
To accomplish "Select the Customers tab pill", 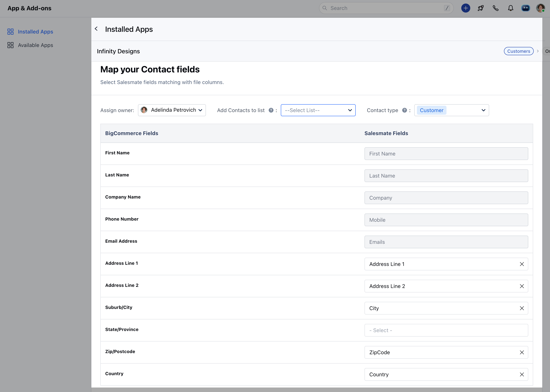I will point(519,51).
